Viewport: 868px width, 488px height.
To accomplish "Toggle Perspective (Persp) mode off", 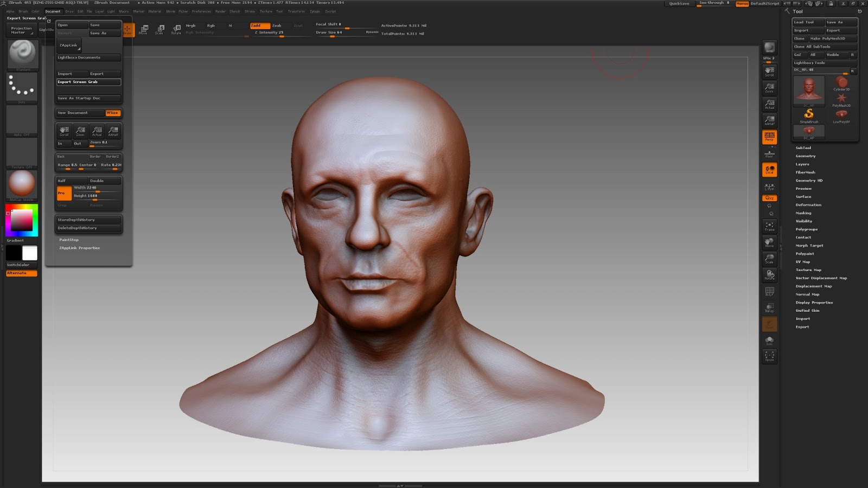I will click(x=769, y=137).
